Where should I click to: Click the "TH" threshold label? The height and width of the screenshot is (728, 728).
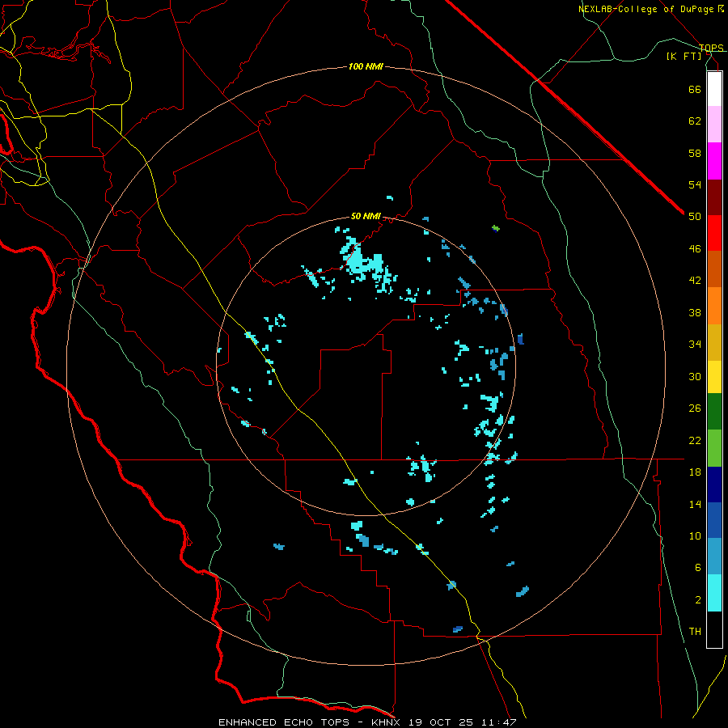click(695, 632)
